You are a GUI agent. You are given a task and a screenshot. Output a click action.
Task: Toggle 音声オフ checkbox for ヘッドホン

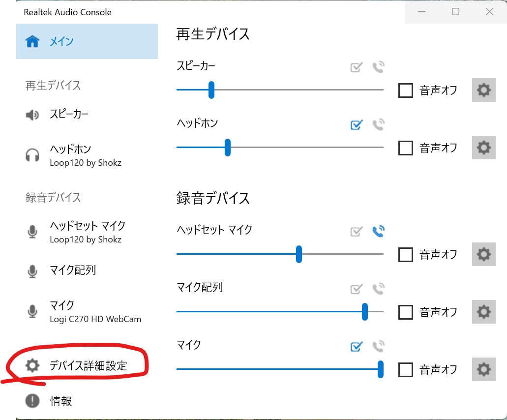(406, 148)
